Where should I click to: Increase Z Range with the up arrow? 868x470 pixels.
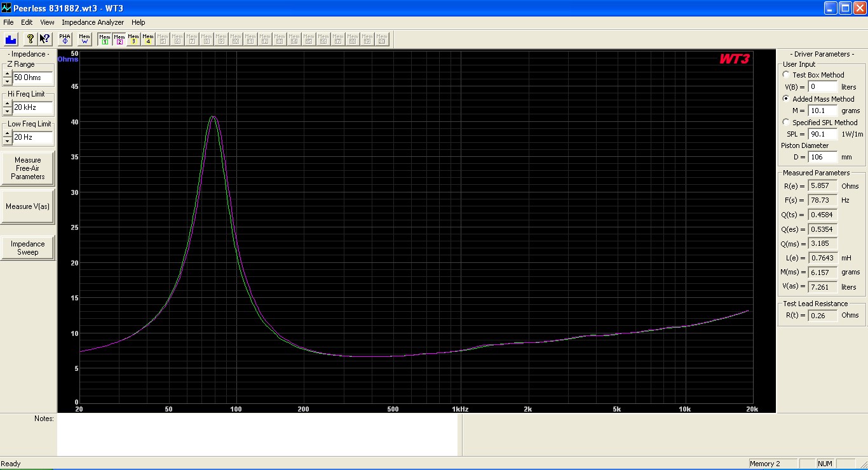click(7, 74)
